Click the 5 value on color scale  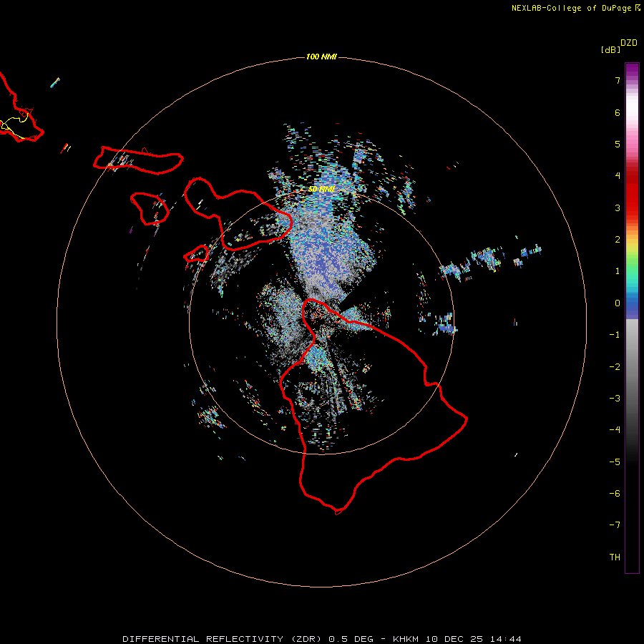[x=618, y=144]
